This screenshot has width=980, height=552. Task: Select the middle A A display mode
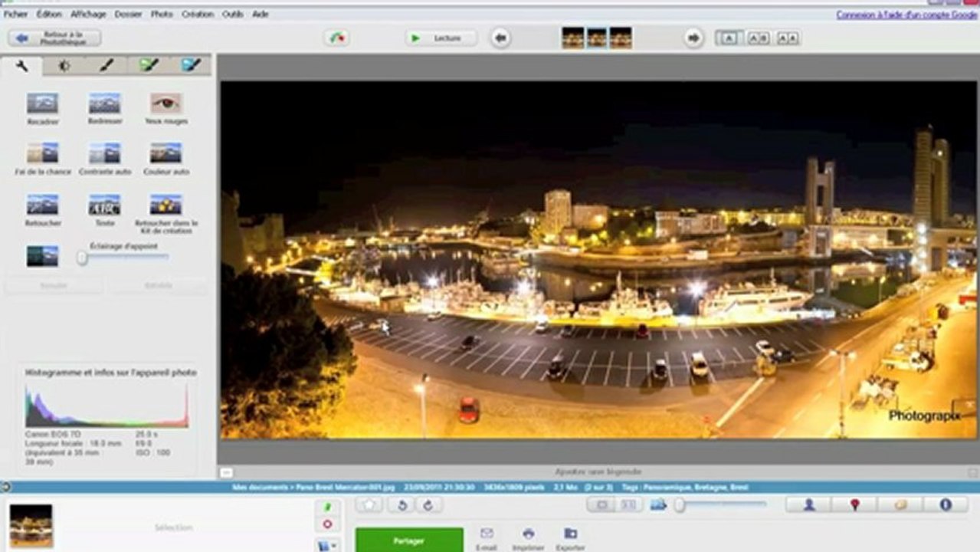pos(758,38)
